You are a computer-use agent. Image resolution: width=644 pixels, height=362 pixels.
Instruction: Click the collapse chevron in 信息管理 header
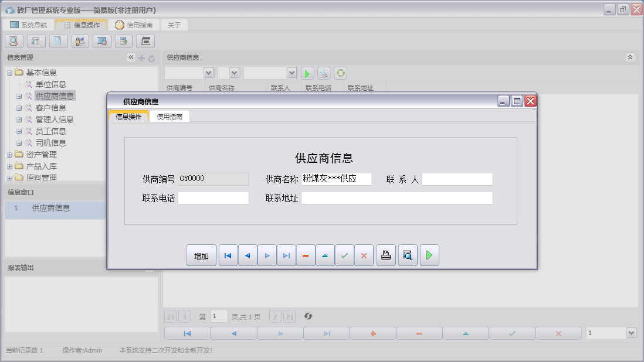click(130, 57)
